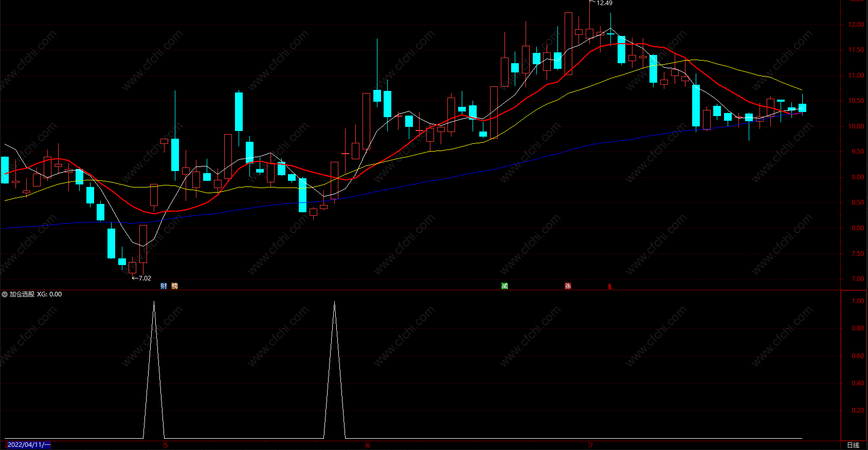Click the 榜 ranking event marker icon
This screenshot has height=450, width=868.
click(x=175, y=286)
